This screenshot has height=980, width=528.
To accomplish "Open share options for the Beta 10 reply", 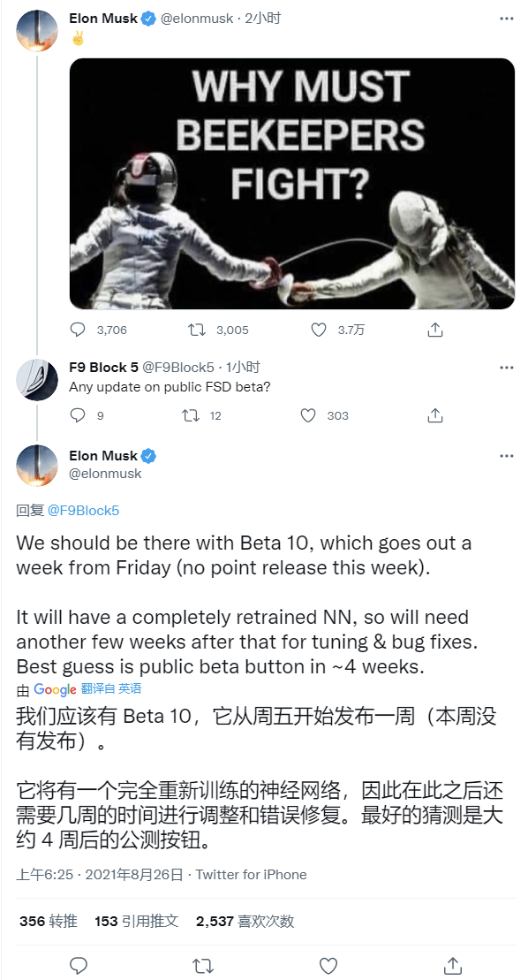I will pos(454,966).
